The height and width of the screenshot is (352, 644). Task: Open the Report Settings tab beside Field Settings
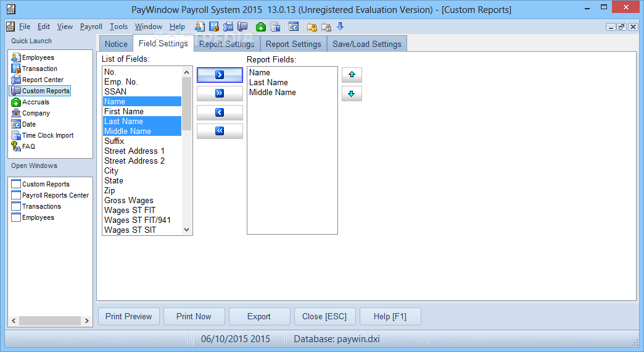pyautogui.click(x=227, y=44)
